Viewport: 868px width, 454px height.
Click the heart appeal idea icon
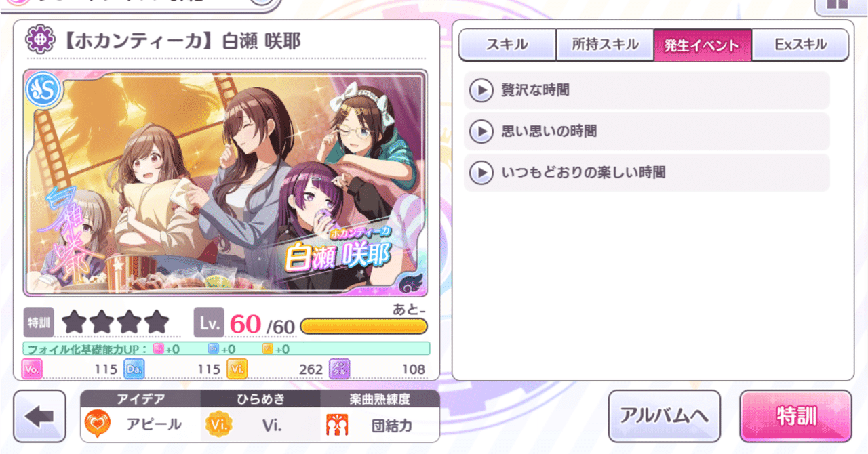[98, 425]
